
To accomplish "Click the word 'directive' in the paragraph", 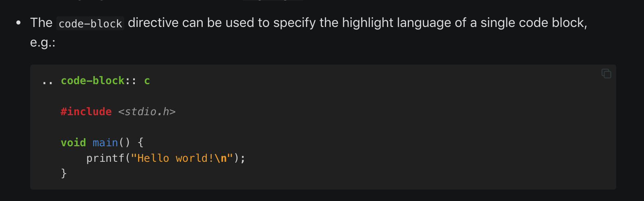I will (153, 23).
